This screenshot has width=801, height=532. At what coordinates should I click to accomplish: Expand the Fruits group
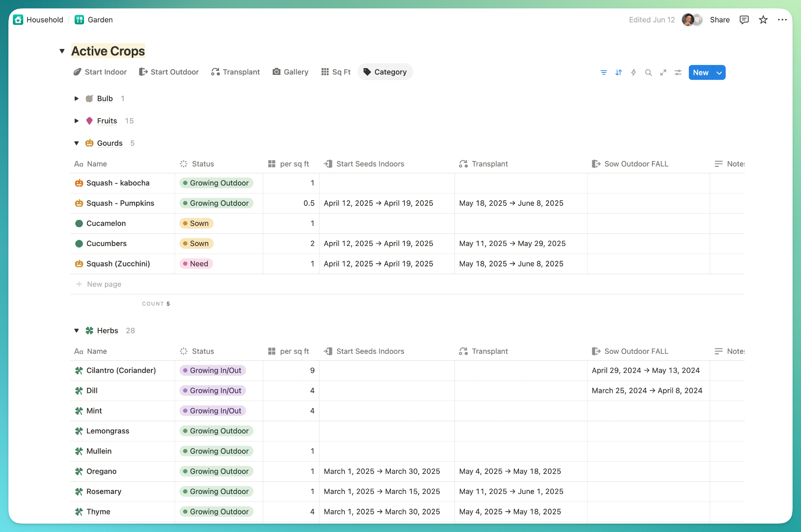[x=76, y=121]
